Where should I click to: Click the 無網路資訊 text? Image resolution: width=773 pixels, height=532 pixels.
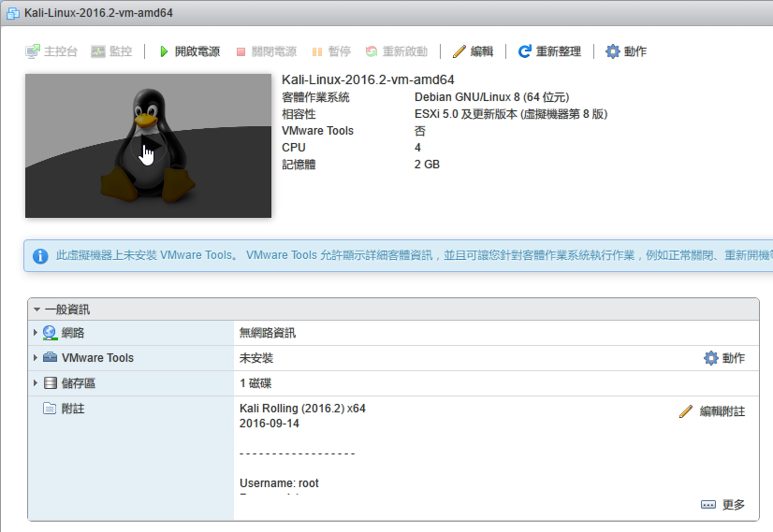tap(268, 333)
